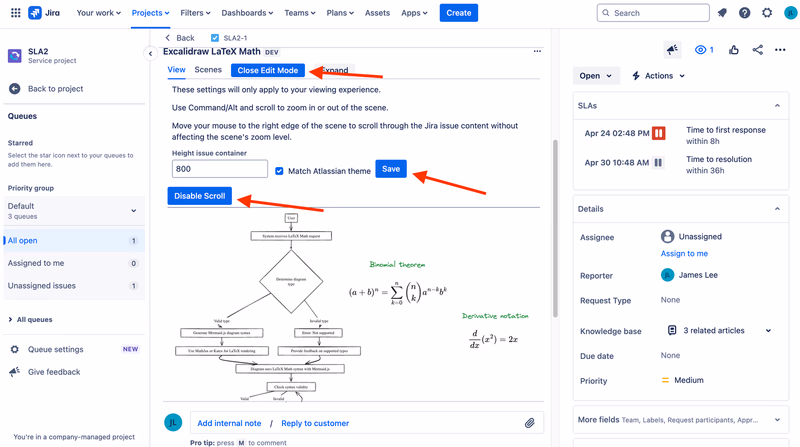
Task: Click the Search field
Action: coord(653,13)
